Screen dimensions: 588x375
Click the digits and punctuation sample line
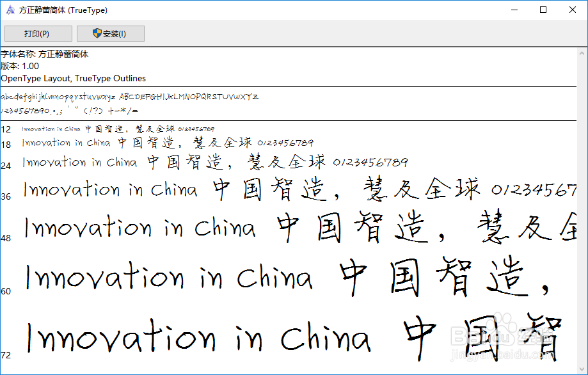(x=69, y=111)
